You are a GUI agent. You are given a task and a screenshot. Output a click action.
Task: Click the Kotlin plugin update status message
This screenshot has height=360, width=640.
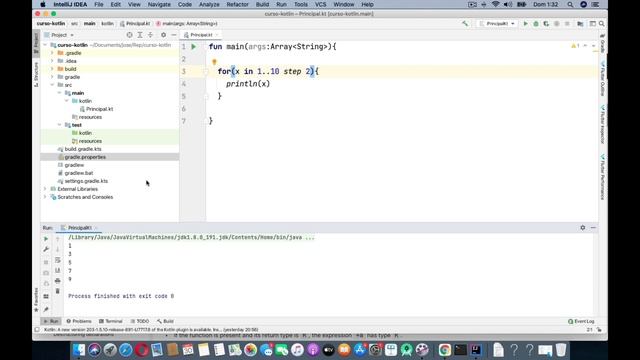pyautogui.click(x=151, y=329)
